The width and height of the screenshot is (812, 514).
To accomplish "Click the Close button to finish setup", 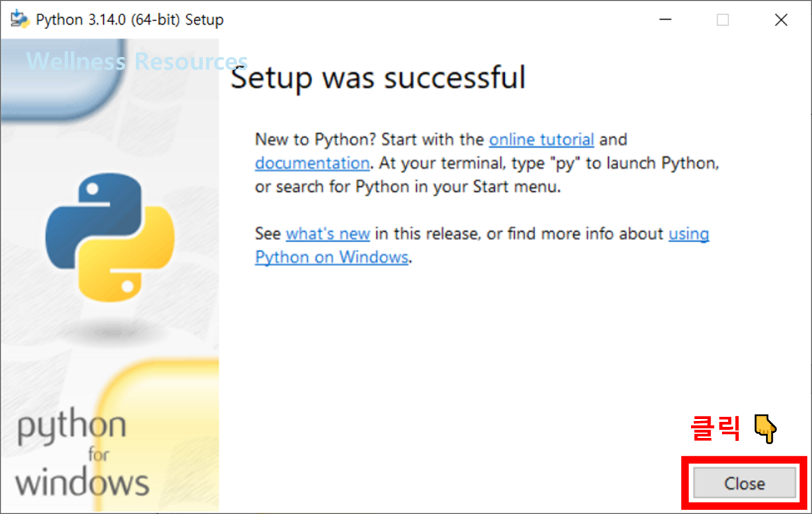I will click(x=744, y=484).
